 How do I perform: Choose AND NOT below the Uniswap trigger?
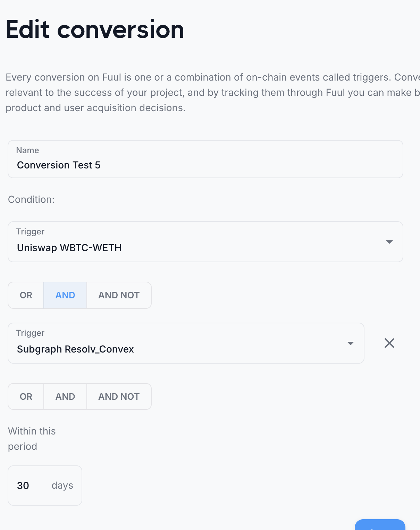click(119, 295)
